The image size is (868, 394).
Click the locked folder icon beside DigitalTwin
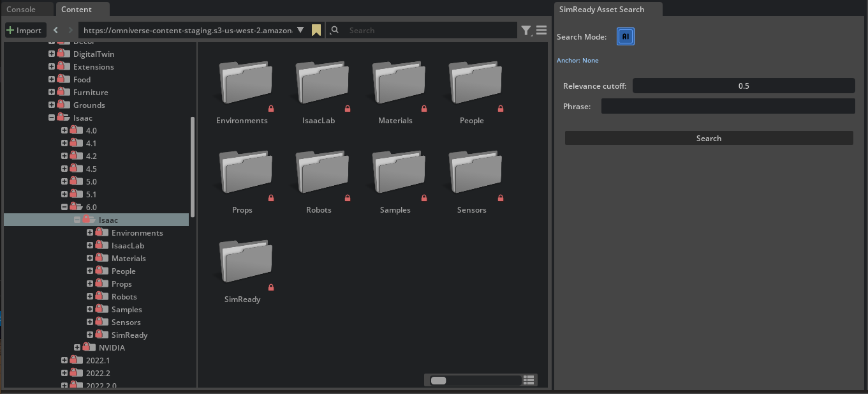click(63, 54)
